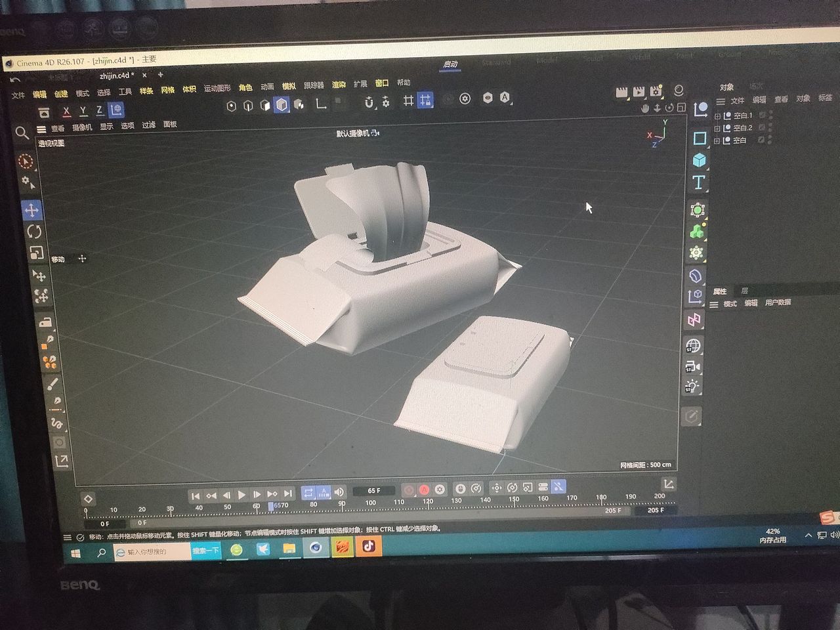840x630 pixels.
Task: Open the 创建 menu
Action: pos(61,94)
